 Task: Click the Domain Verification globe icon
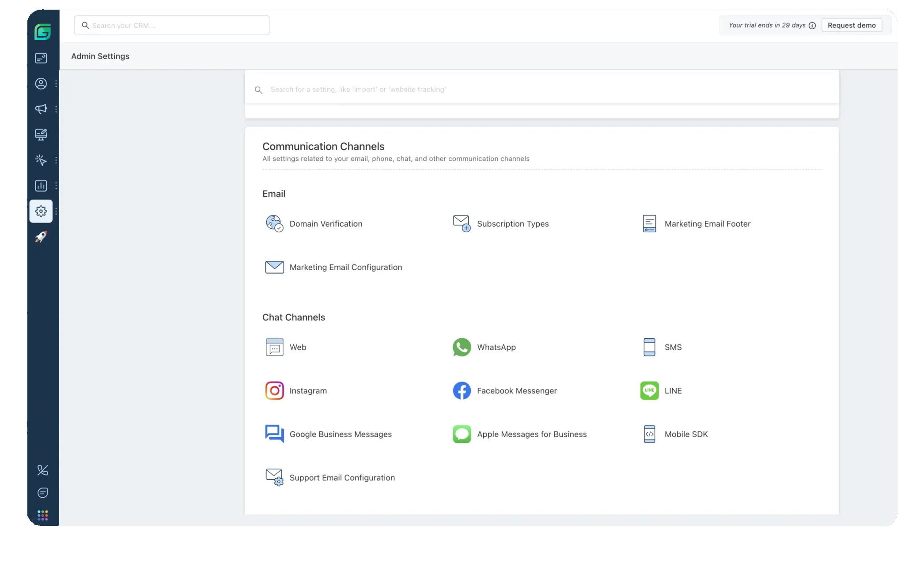(274, 223)
